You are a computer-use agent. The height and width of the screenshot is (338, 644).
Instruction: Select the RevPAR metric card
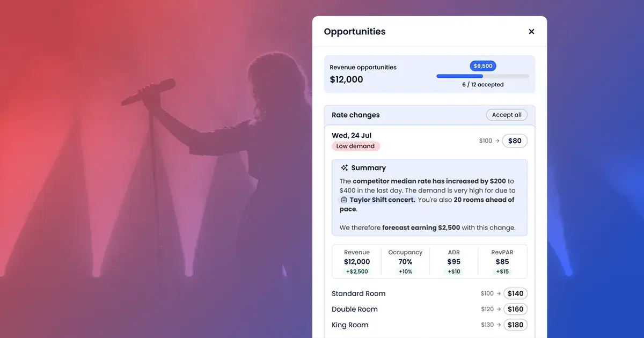(502, 262)
